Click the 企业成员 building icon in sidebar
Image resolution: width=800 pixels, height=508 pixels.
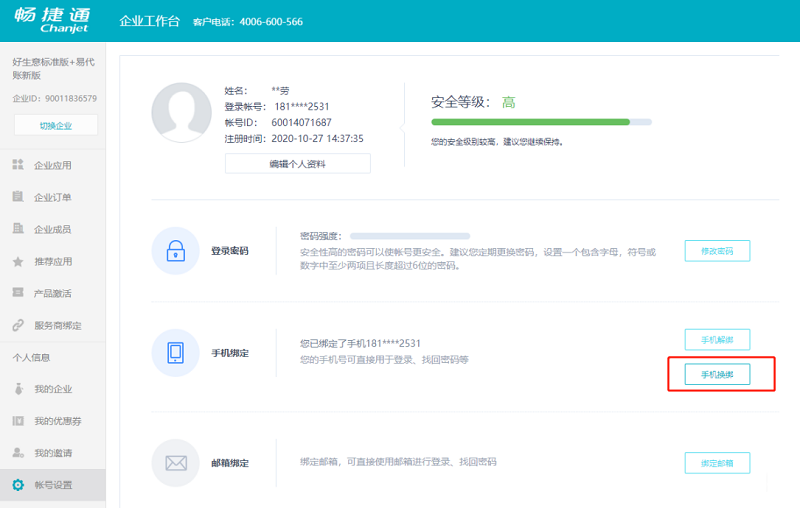click(18, 228)
